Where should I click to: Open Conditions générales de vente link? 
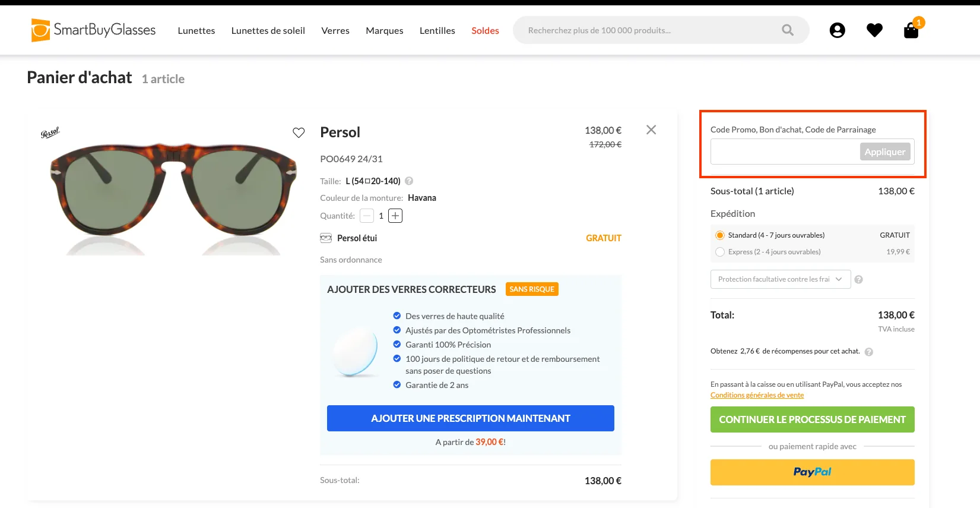(757, 395)
